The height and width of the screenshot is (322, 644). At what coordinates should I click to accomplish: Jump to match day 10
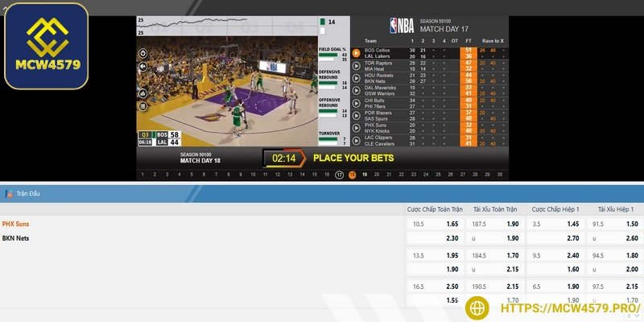[254, 175]
